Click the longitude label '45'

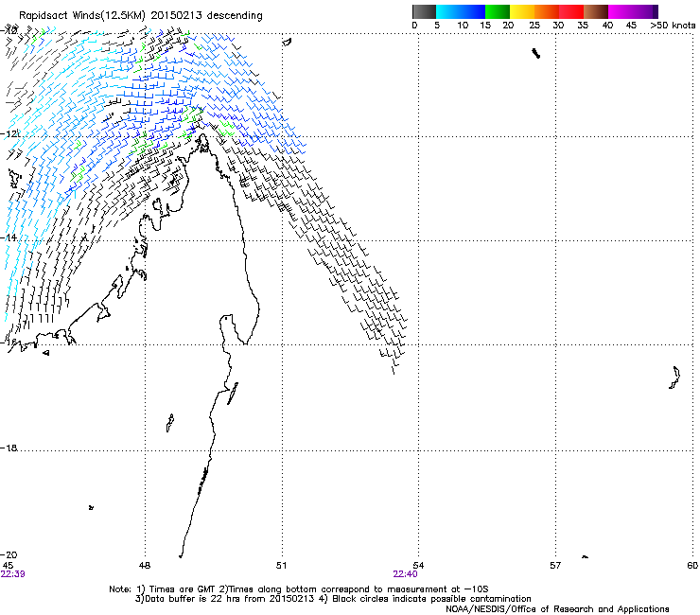(x=8, y=566)
